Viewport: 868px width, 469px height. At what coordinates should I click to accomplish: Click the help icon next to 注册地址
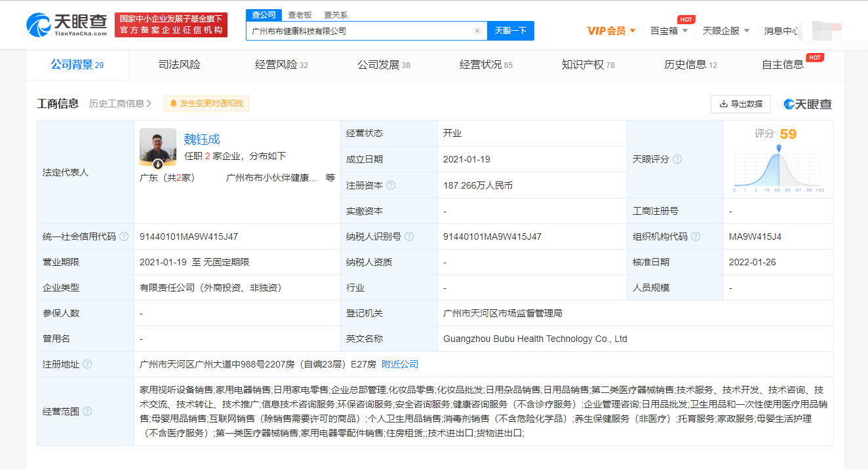tap(87, 364)
